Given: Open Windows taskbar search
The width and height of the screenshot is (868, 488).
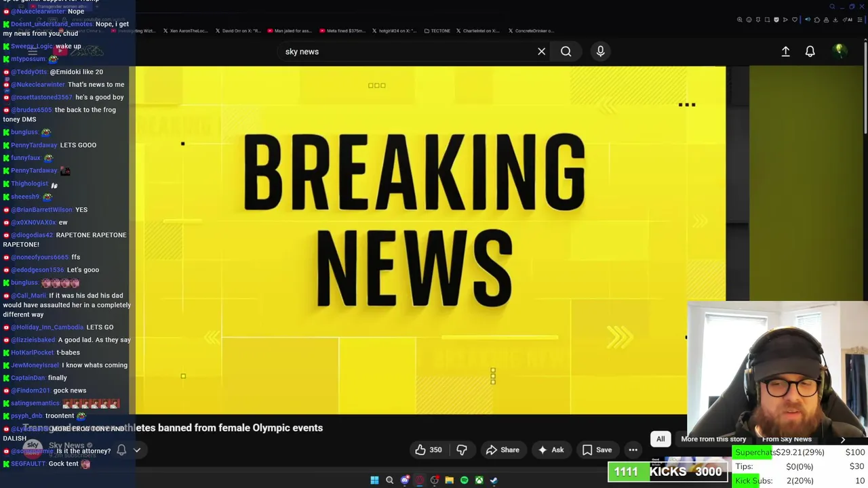Looking at the screenshot, I should [x=389, y=480].
